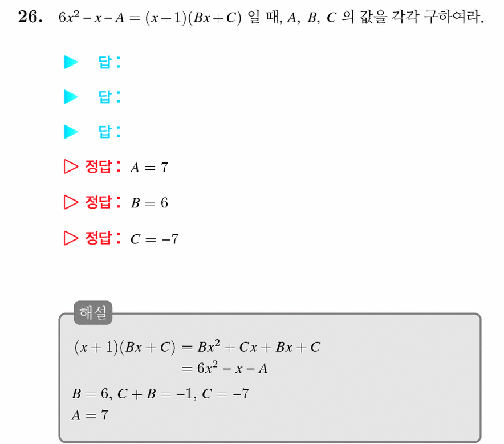504x444 pixels.
Task: Click the red triangle beside B = 6
Action: coord(71,202)
